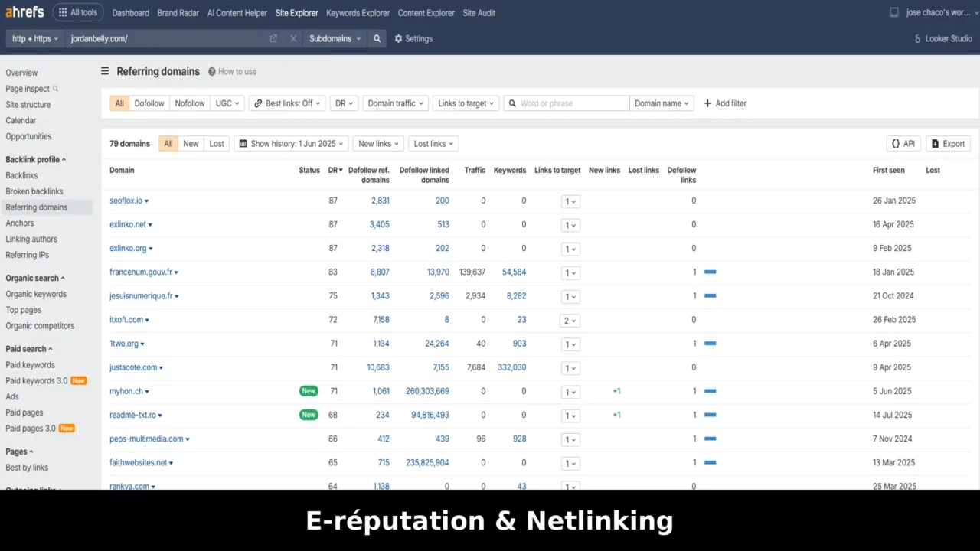Image resolution: width=980 pixels, height=551 pixels.
Task: Click New status badge for myhon.ch
Action: pyautogui.click(x=309, y=391)
